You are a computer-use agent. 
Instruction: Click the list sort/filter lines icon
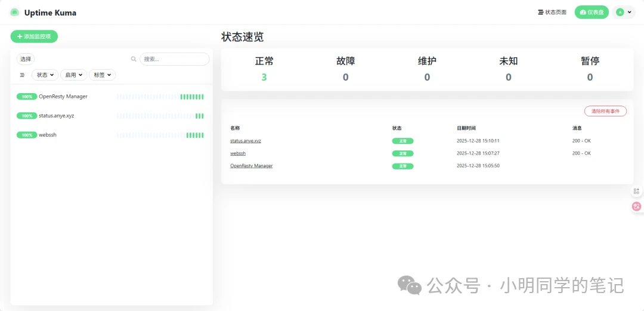(x=22, y=75)
